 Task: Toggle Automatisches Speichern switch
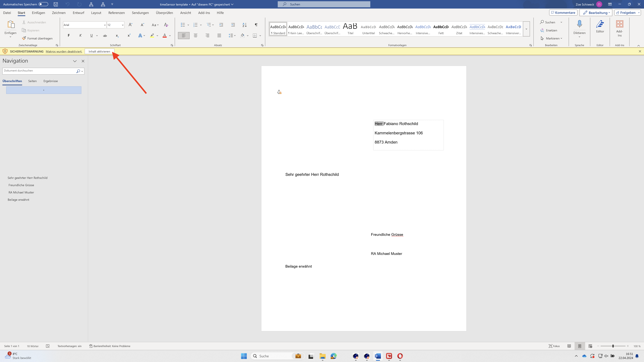(x=43, y=4)
